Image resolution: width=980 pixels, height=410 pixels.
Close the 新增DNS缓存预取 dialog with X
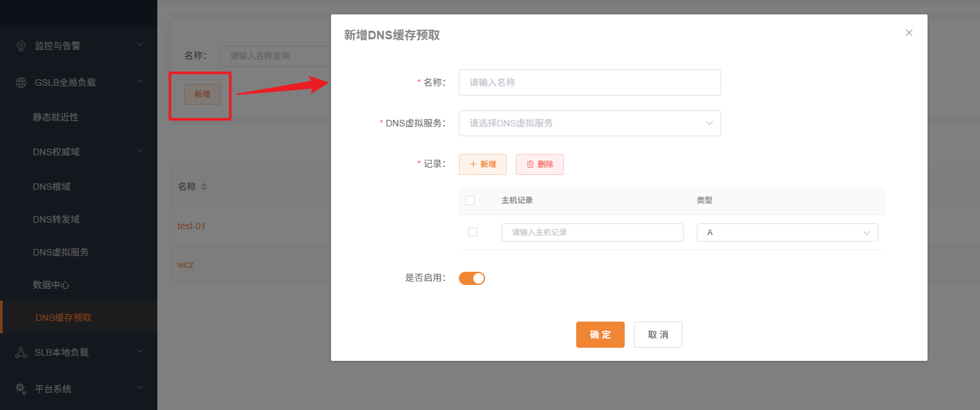(909, 33)
